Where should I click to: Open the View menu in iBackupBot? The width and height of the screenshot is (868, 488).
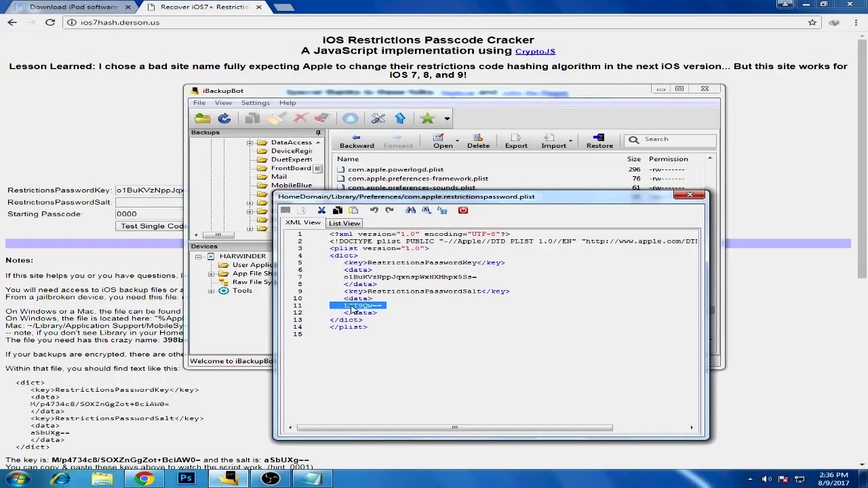pyautogui.click(x=223, y=103)
